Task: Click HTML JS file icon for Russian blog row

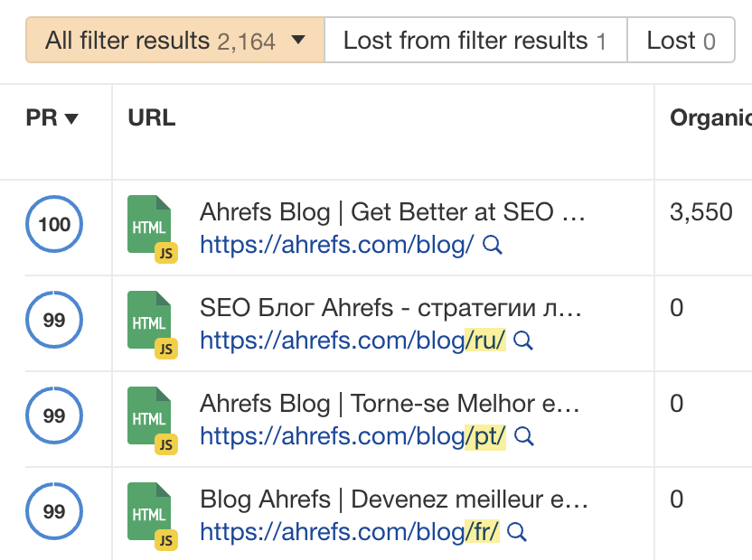Action: 153,325
